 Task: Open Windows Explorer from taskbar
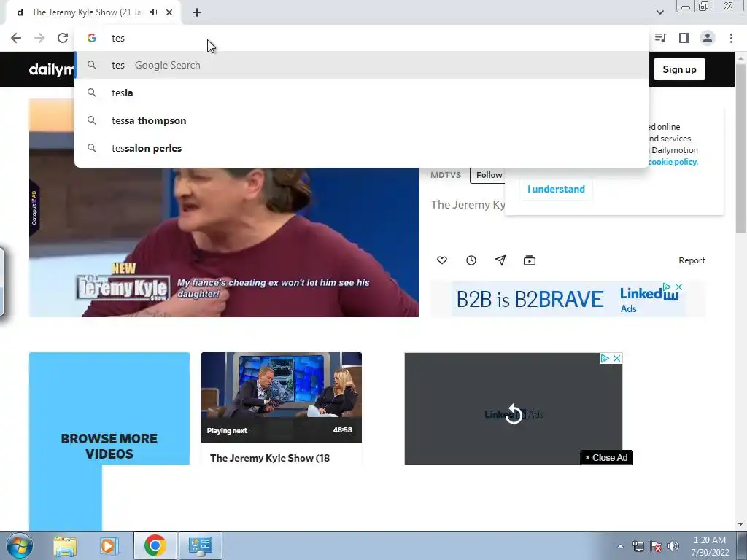[x=65, y=545]
